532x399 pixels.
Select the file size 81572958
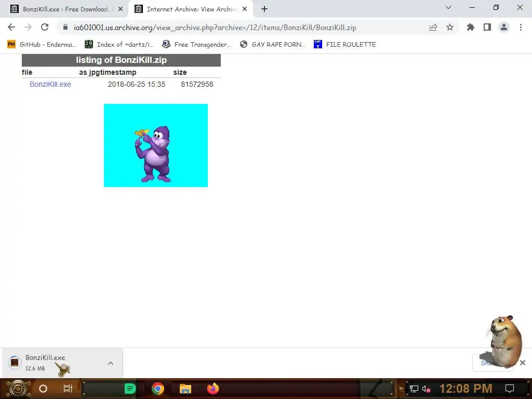coord(197,84)
